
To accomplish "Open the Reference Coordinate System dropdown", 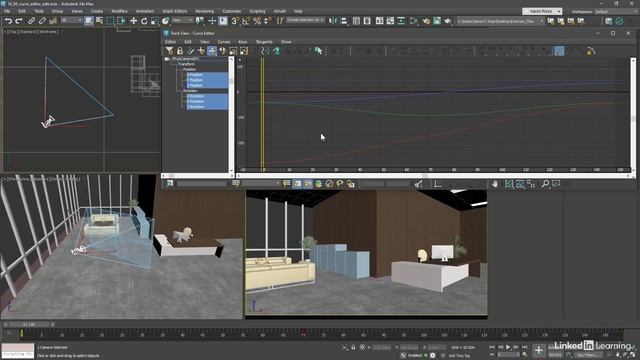I will tap(182, 20).
